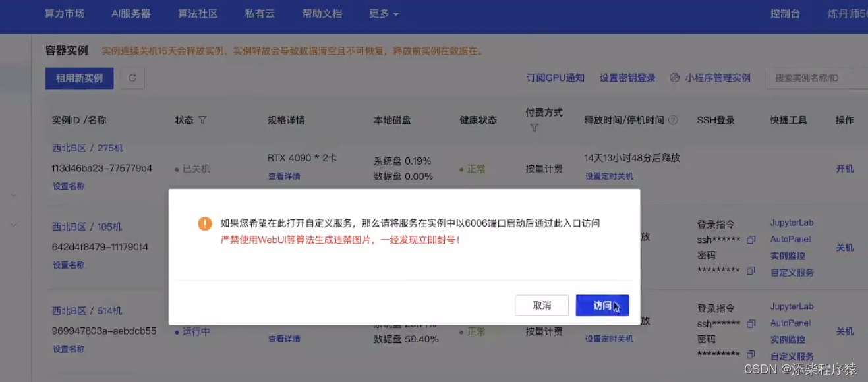
Task: Click the warning icon in the dialog
Action: [206, 223]
